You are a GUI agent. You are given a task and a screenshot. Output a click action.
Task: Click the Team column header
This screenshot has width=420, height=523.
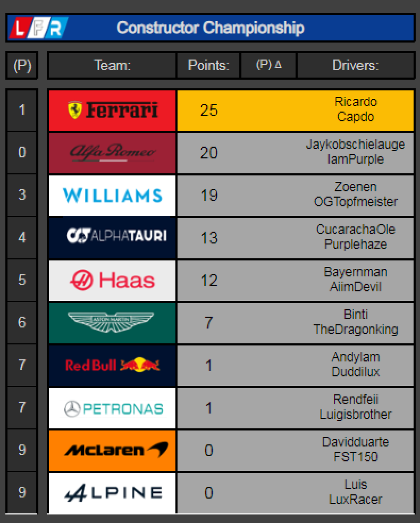112,65
